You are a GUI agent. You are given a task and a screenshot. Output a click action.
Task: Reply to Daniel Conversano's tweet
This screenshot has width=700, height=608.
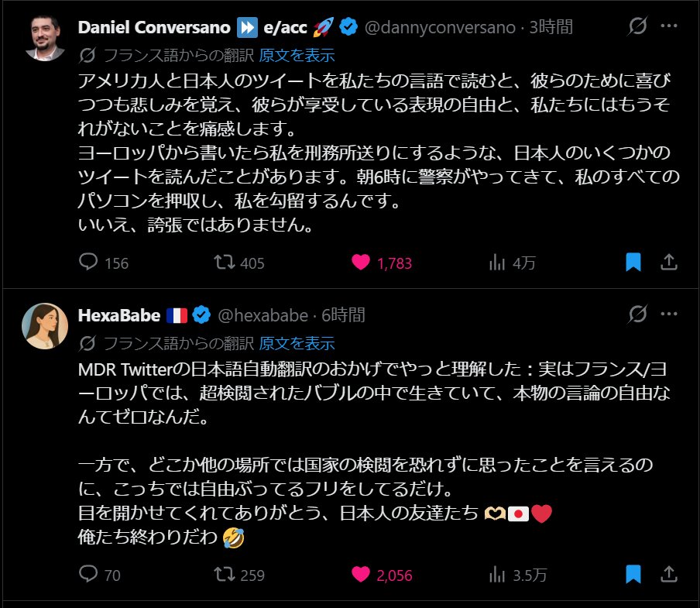[x=90, y=263]
